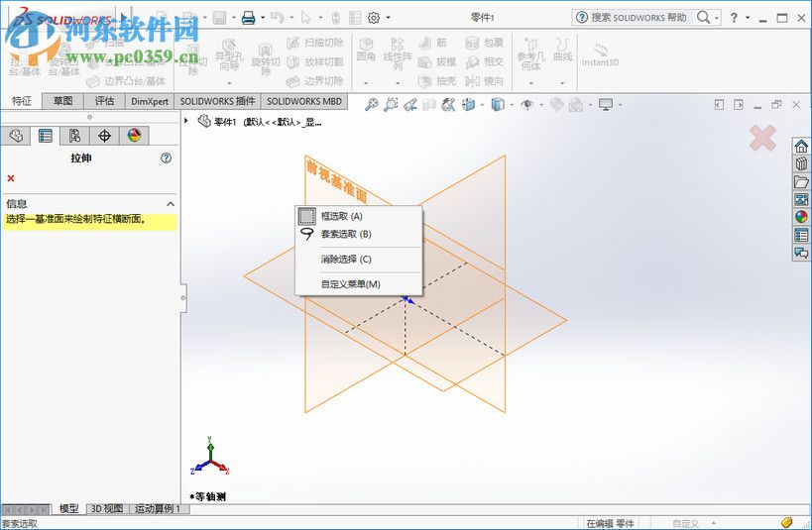
Task: Click the panel splitter collapse handle
Action: [183, 298]
